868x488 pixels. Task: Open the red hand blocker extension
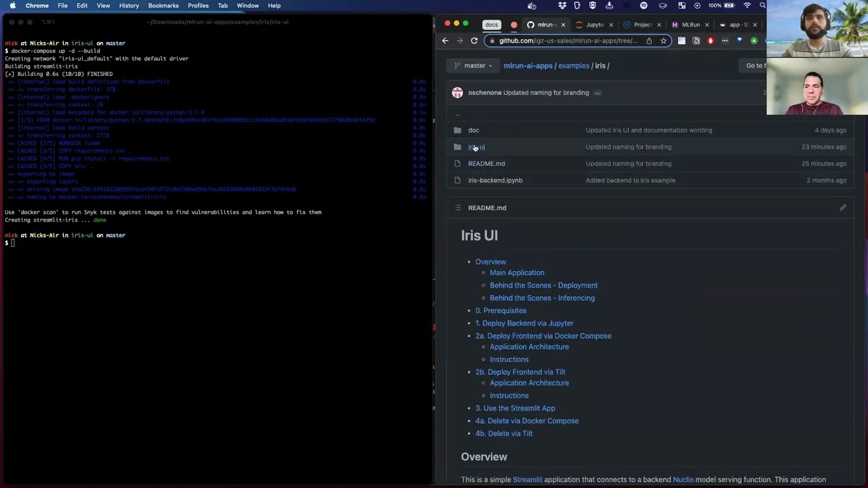click(710, 41)
